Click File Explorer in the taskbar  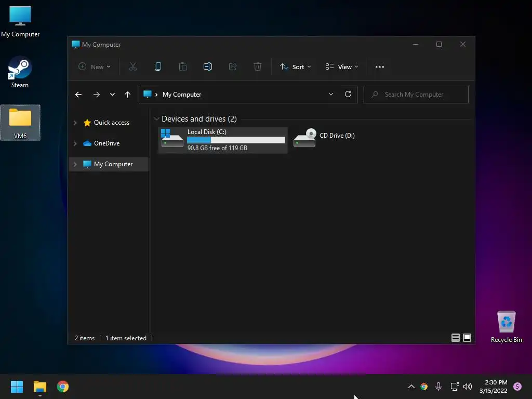pos(39,387)
